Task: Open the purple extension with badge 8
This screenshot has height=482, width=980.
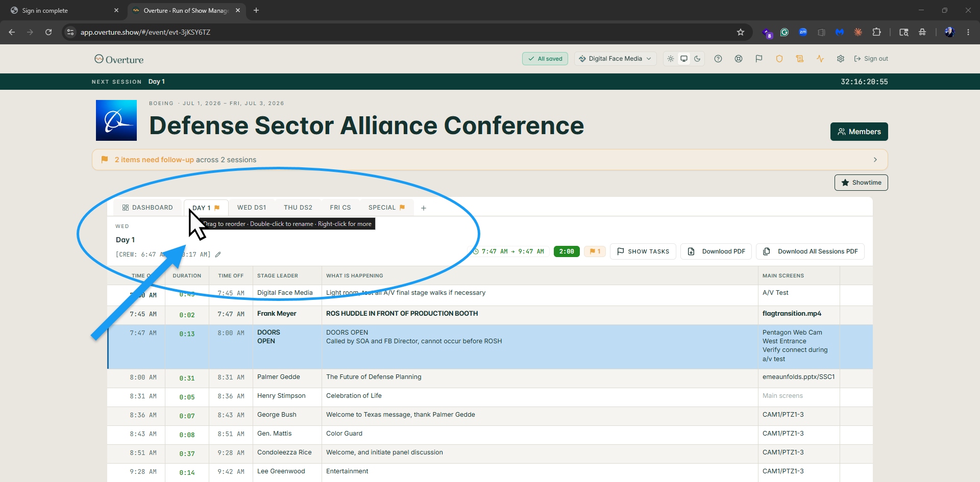Action: tap(767, 33)
